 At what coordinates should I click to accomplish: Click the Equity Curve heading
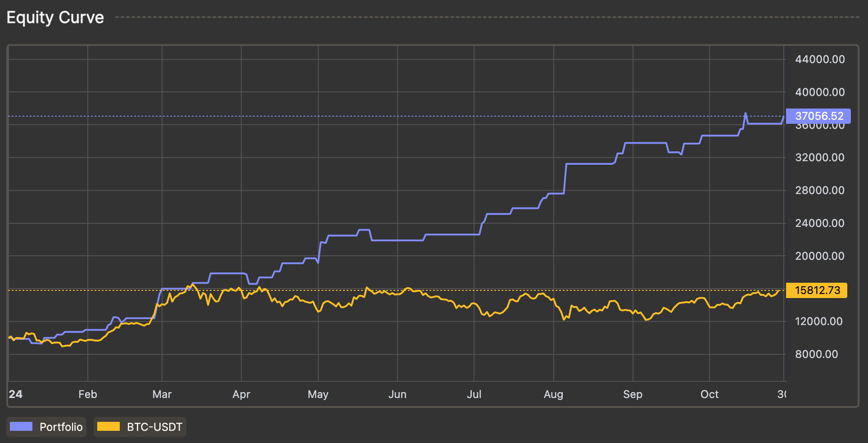tap(55, 18)
